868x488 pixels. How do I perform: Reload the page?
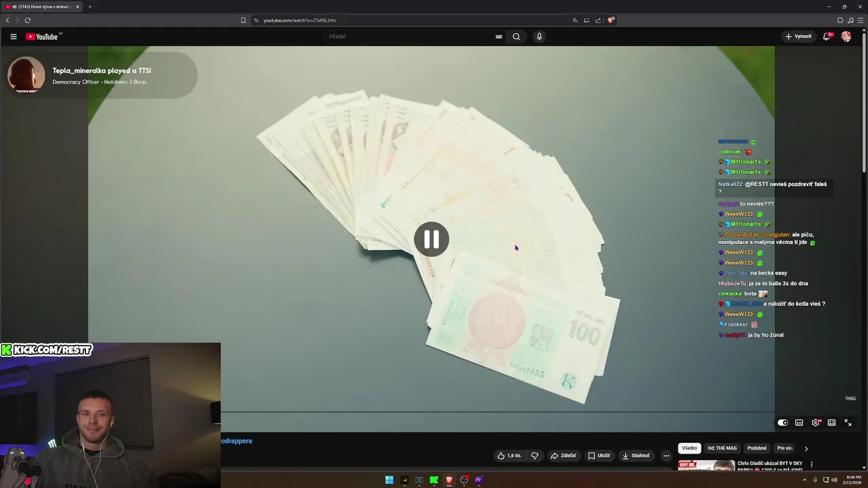tap(28, 20)
